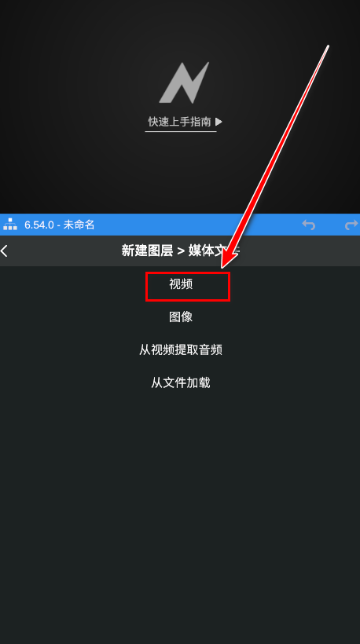Choose 图像 from the media list
Viewport: 360px width, 644px height.
coord(181,317)
